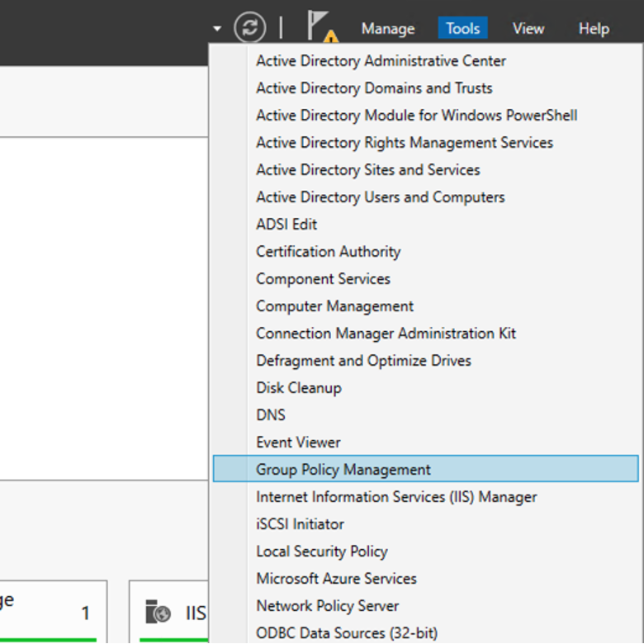Choose Certification Authority entry
Image resolution: width=644 pixels, height=644 pixels.
pos(328,251)
